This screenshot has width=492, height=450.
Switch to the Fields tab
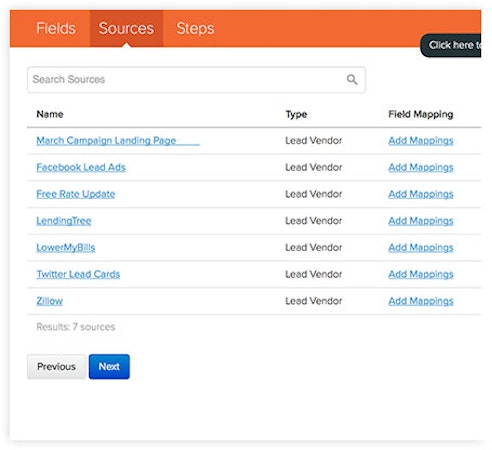click(56, 28)
